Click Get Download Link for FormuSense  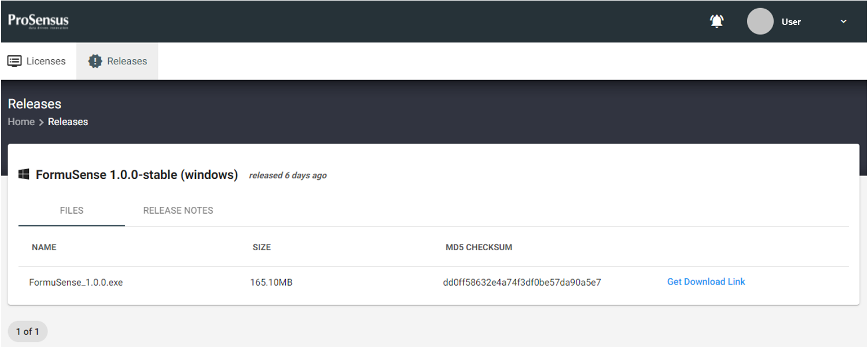[x=706, y=282]
